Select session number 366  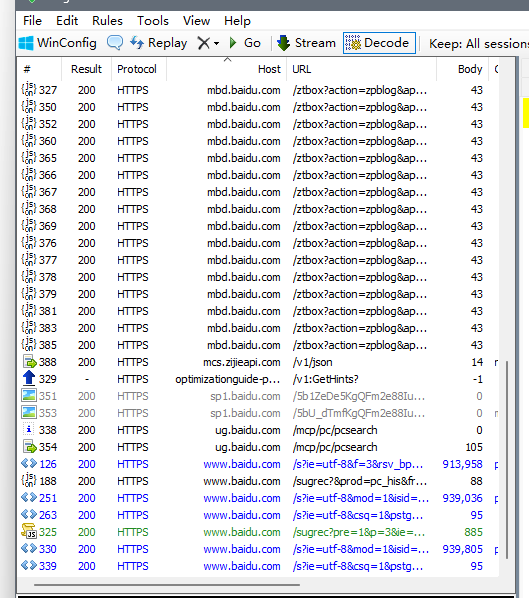click(47, 175)
